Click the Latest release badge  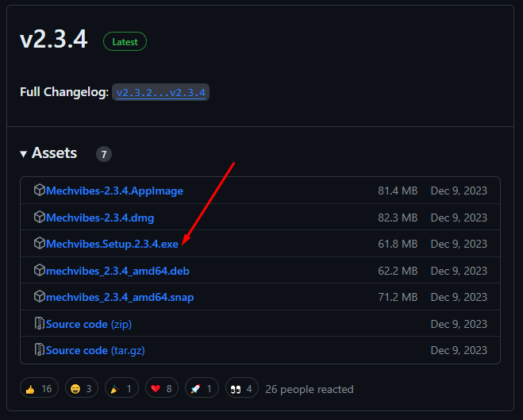[x=125, y=42]
